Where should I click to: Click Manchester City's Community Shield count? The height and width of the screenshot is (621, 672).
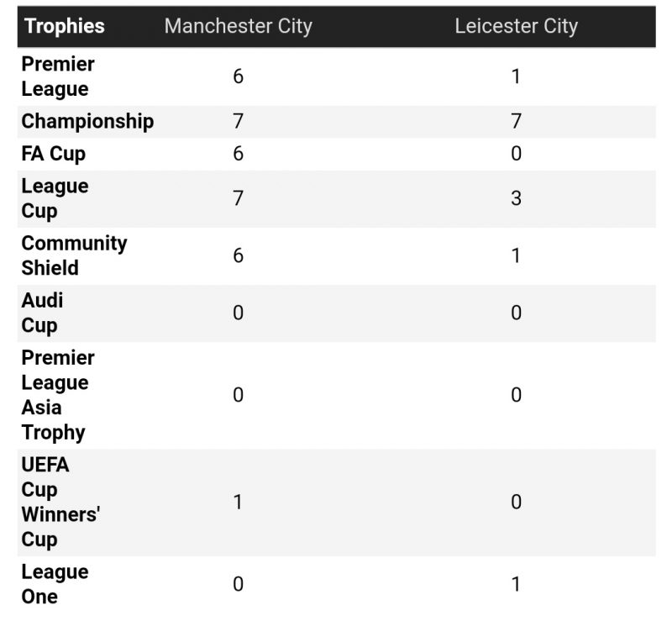[238, 255]
